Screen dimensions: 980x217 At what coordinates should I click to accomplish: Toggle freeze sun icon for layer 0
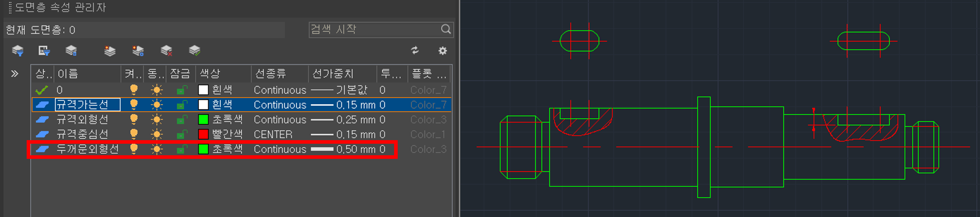click(x=156, y=90)
